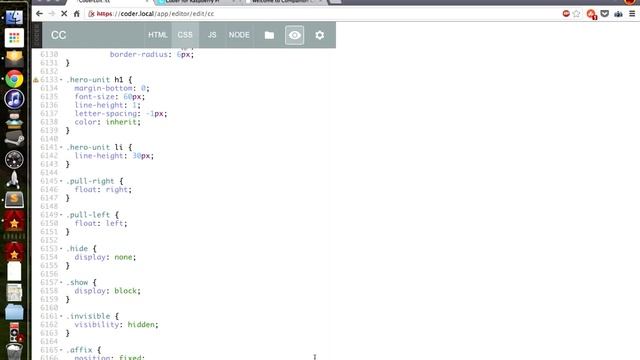
Task: Click the text 'color: inherit;'
Action: point(107,122)
